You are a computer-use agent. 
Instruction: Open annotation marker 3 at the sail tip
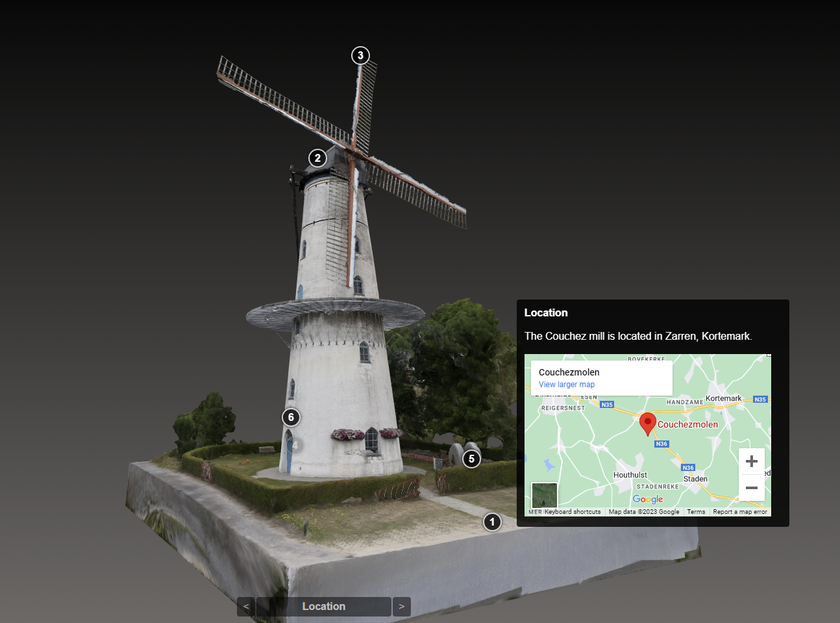[x=360, y=55]
